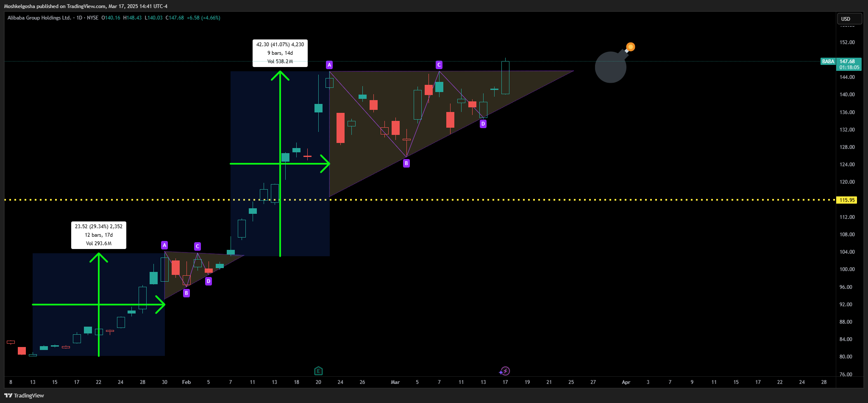Click point label A of the large triangle
The image size is (868, 403).
coord(329,65)
